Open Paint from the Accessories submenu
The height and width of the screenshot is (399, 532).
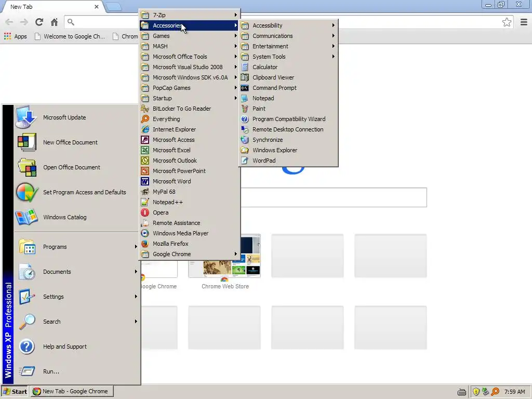click(x=288, y=109)
